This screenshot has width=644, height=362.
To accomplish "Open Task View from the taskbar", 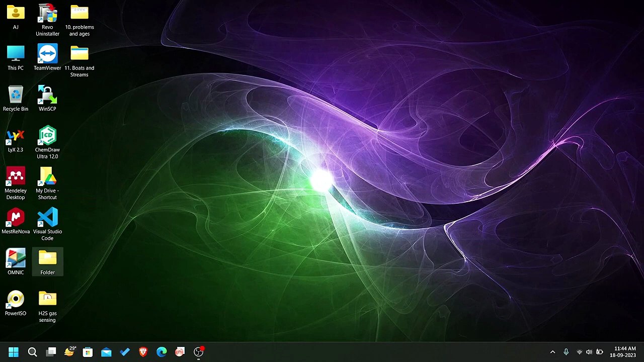I will pos(51,352).
